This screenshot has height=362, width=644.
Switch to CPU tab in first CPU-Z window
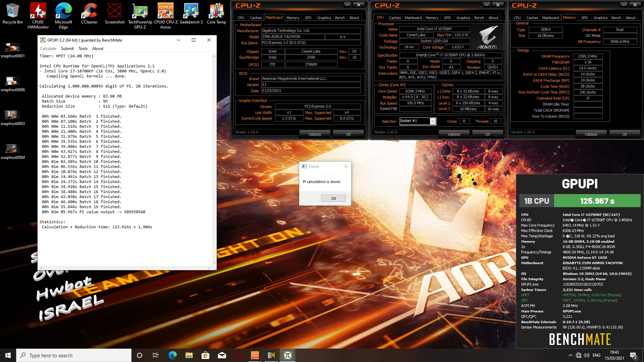241,18
